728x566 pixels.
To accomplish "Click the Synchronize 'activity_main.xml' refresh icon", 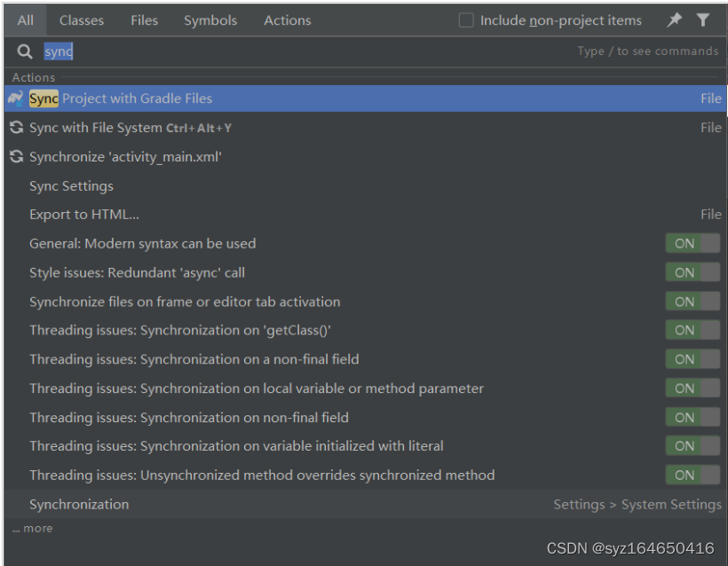I will (x=15, y=157).
